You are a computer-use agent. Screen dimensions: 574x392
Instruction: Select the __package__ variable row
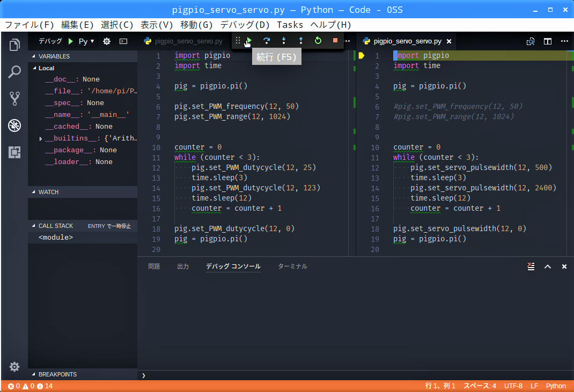(83, 150)
